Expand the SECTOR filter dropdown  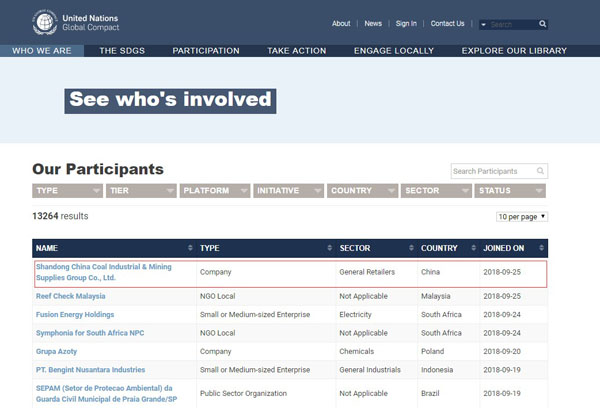click(434, 190)
